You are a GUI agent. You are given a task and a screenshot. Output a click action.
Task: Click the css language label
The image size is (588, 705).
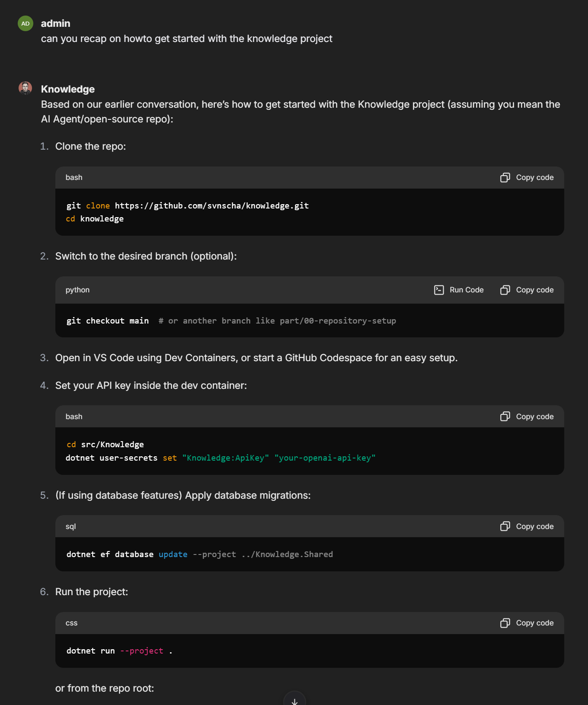[71, 623]
